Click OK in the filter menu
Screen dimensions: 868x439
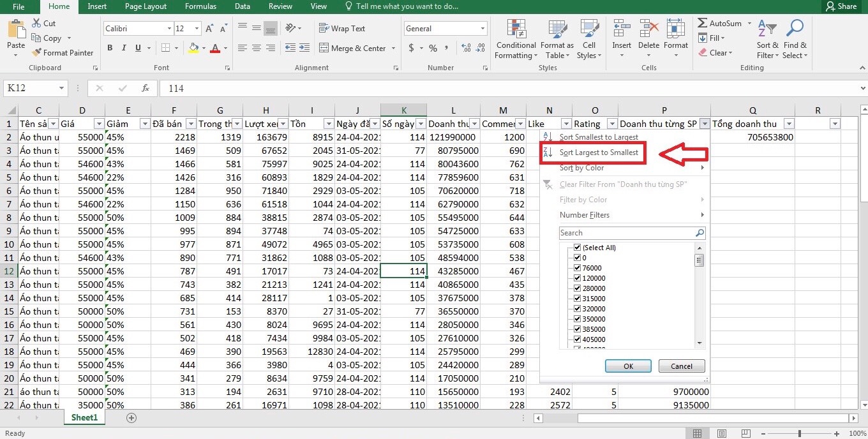(628, 366)
